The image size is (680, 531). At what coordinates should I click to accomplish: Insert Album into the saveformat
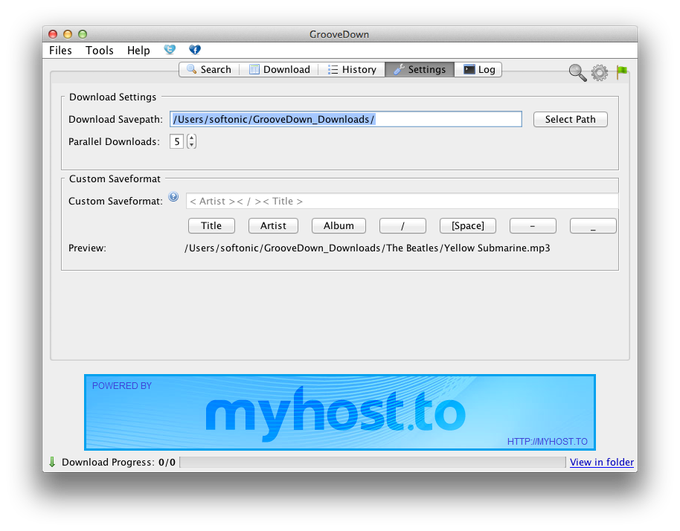(339, 226)
